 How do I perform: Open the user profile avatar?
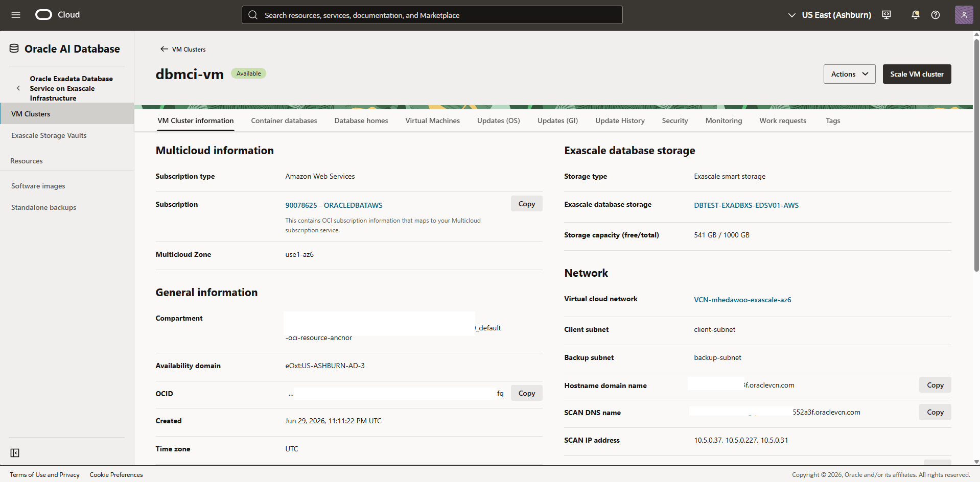(x=964, y=15)
